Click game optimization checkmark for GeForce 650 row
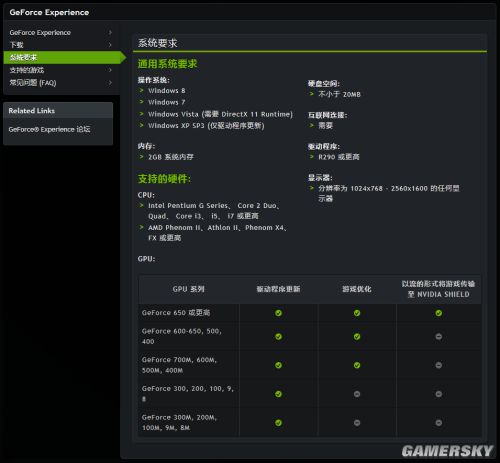500x463 pixels. [x=357, y=313]
